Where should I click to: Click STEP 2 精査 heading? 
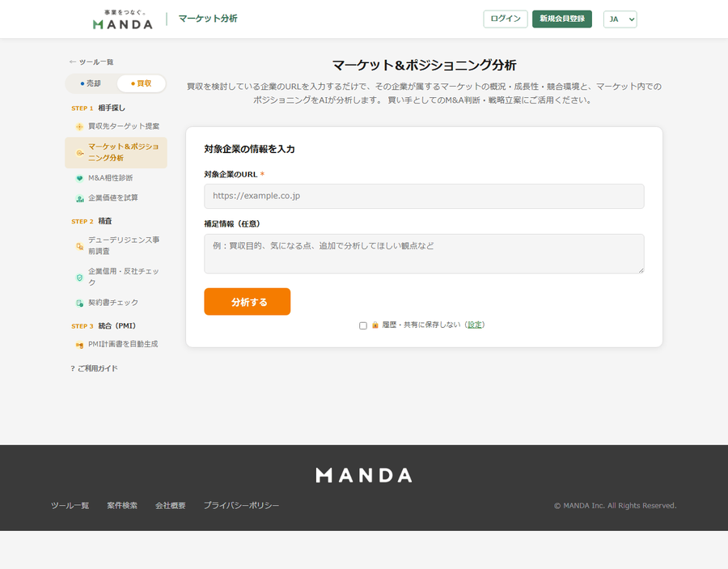coord(91,221)
